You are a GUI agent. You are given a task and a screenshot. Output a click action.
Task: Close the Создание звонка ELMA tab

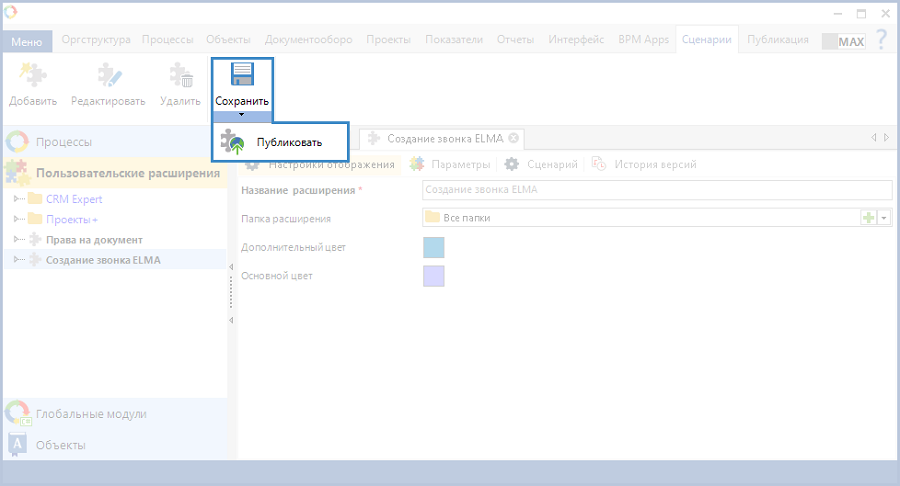point(513,138)
